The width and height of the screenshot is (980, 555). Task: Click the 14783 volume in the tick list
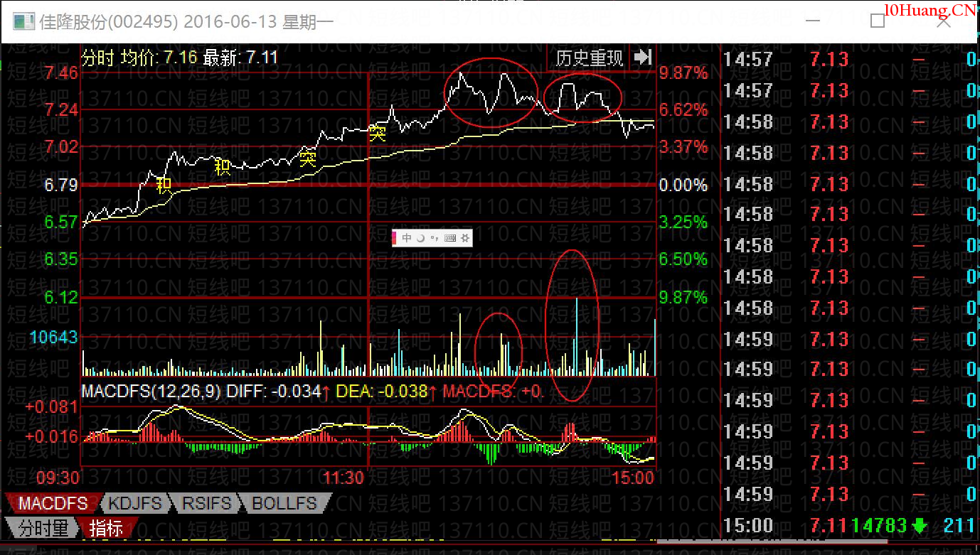(879, 526)
